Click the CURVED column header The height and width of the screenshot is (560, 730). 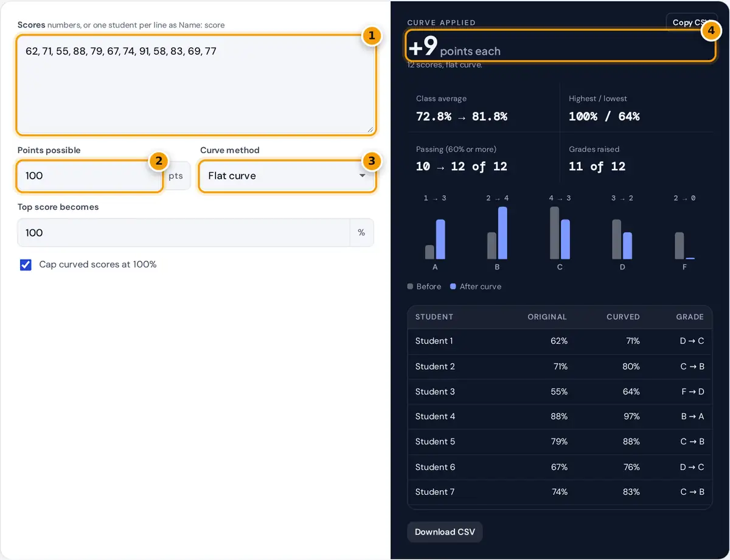coord(623,317)
